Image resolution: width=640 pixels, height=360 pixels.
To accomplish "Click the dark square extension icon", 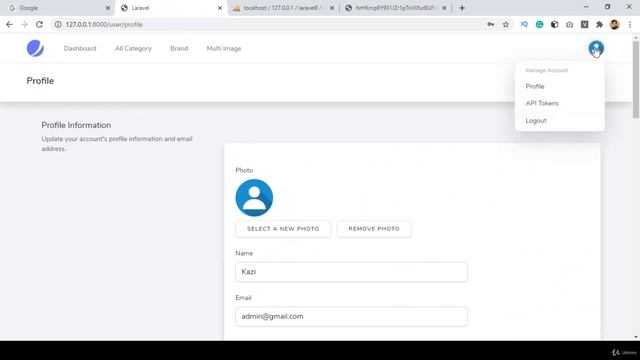I will 584,24.
